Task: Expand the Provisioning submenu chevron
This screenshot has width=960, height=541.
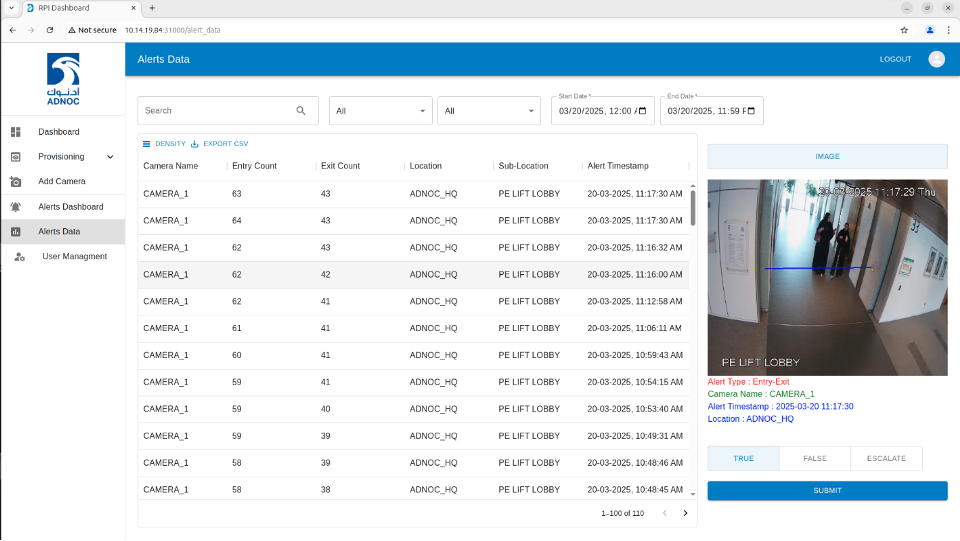Action: (110, 157)
